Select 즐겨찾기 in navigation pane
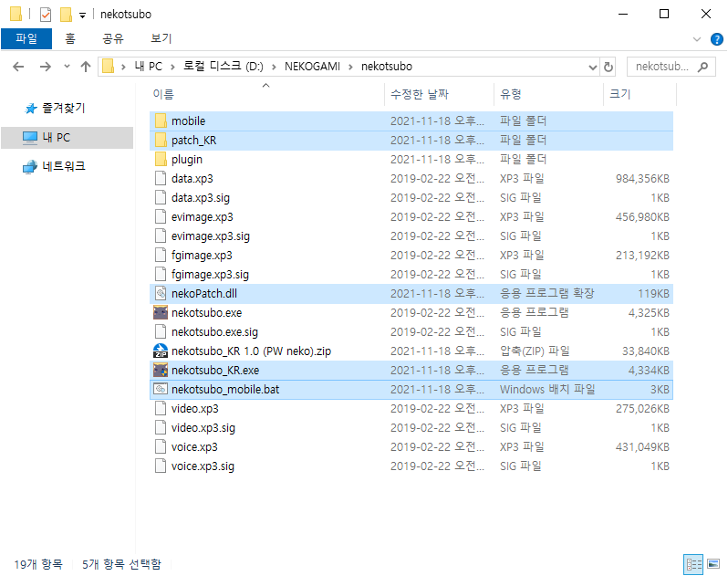728x576 pixels. [x=64, y=109]
